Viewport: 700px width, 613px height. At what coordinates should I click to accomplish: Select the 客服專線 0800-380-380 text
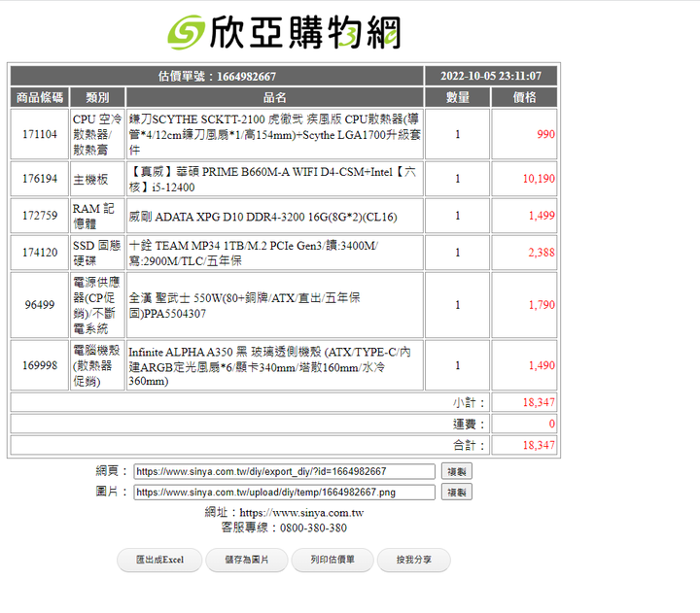click(x=284, y=528)
